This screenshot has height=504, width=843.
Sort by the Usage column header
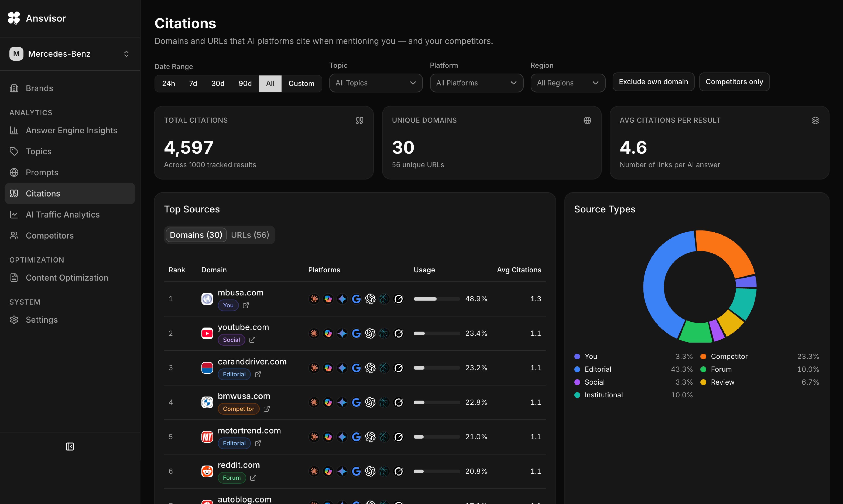(x=424, y=270)
